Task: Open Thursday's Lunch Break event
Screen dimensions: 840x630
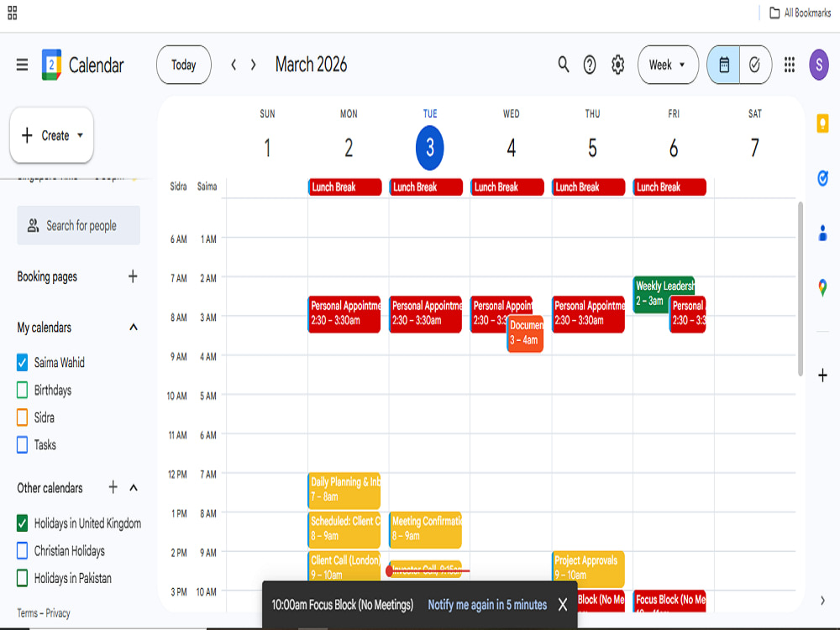Action: [588, 187]
